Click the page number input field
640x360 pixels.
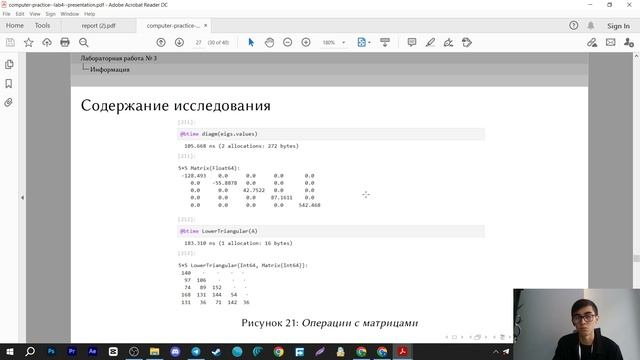click(x=198, y=42)
